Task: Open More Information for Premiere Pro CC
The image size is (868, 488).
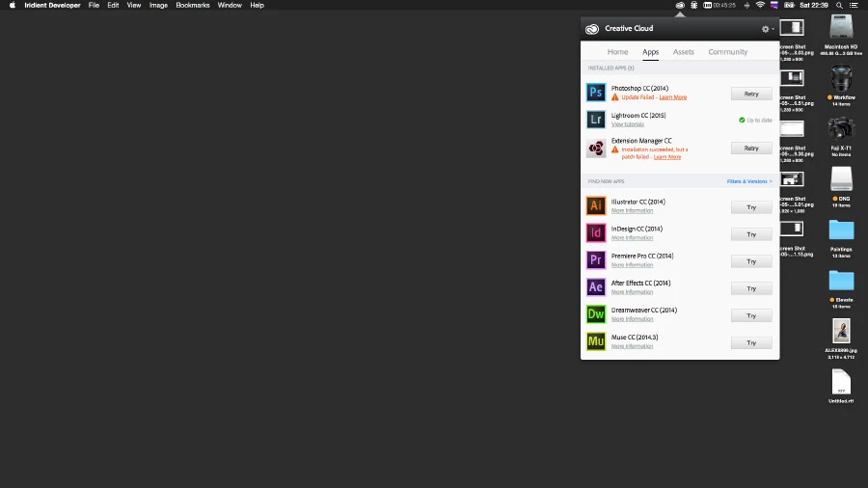Action: (632, 265)
